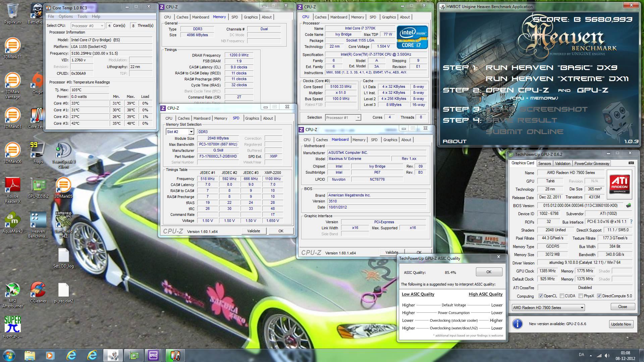Open the File menu in Core Temp
The width and height of the screenshot is (644, 362).
click(x=51, y=16)
